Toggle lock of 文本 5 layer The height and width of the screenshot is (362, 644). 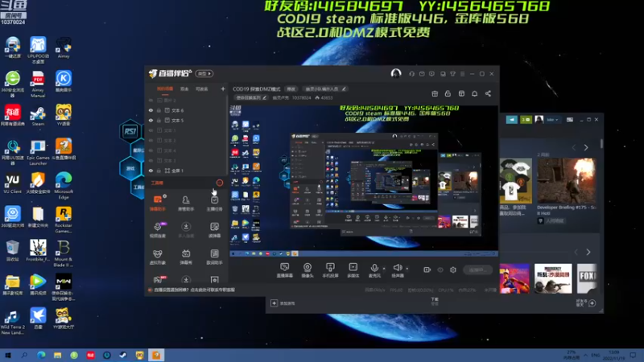pos(159,120)
